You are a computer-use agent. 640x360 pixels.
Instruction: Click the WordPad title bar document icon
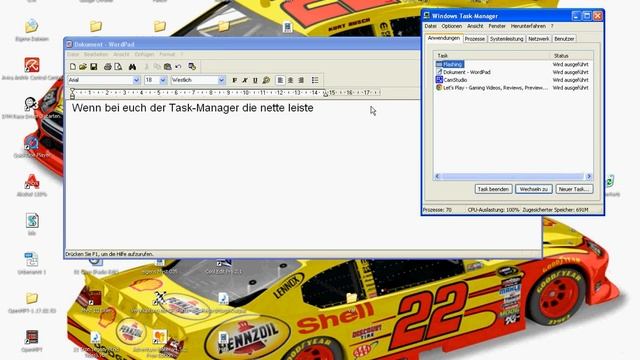tap(69, 44)
